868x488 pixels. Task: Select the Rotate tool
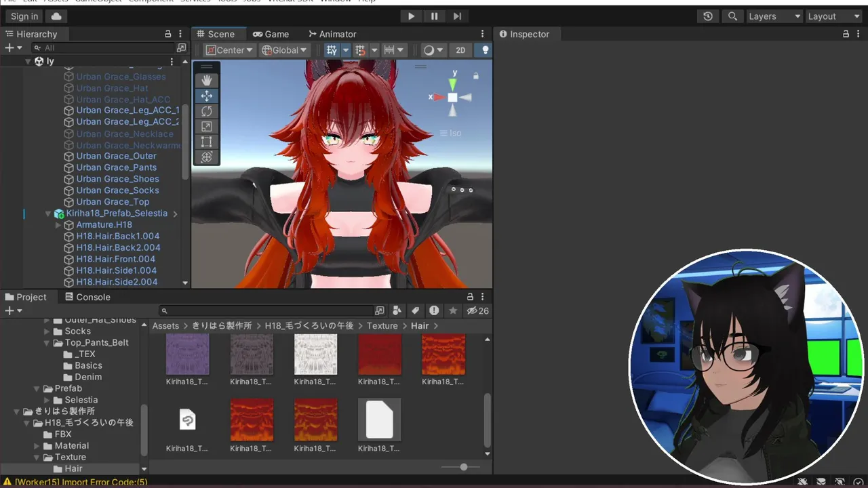tap(207, 111)
